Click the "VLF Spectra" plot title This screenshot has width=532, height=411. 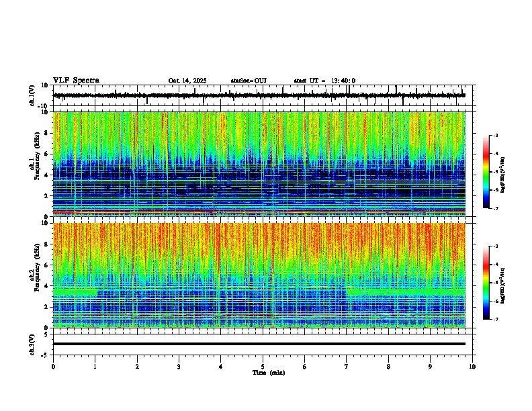coord(76,81)
